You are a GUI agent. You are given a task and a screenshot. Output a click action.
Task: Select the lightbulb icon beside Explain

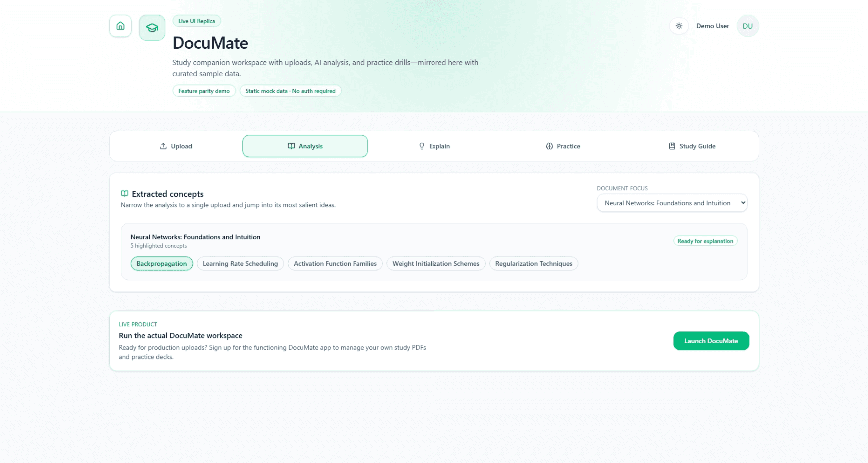pyautogui.click(x=421, y=146)
